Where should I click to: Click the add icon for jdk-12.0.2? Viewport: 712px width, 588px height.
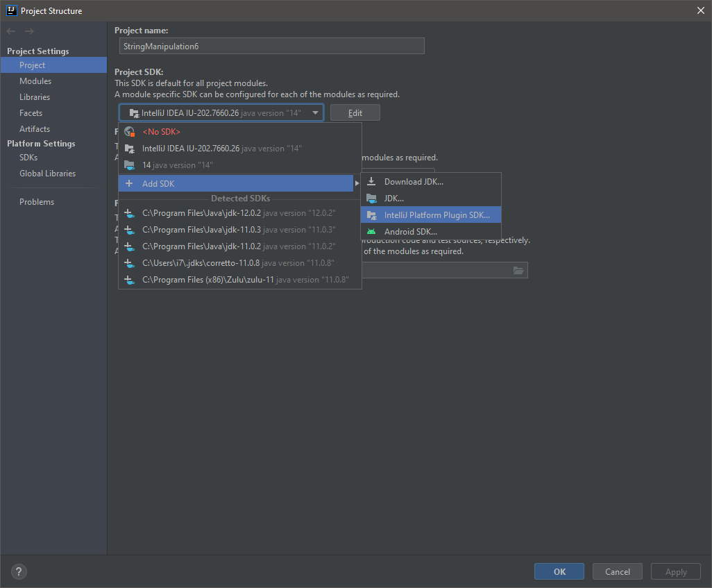click(129, 213)
